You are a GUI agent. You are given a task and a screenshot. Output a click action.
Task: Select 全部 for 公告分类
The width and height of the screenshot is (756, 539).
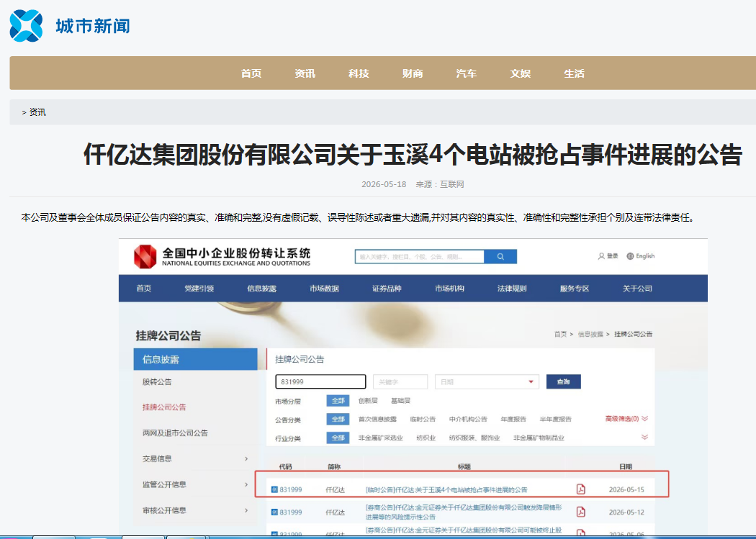coord(338,419)
